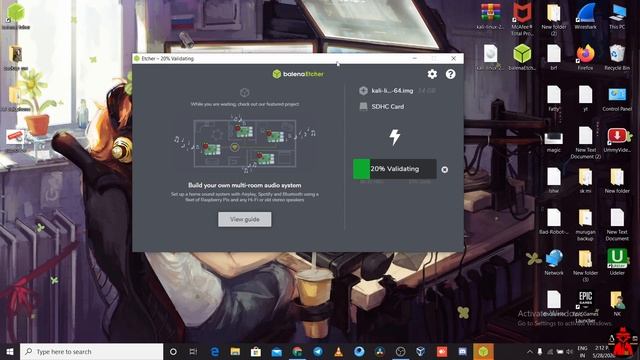Click the active Etcher taskbar button
Image resolution: width=640 pixels, height=360 pixels.
pyautogui.click(x=483, y=351)
